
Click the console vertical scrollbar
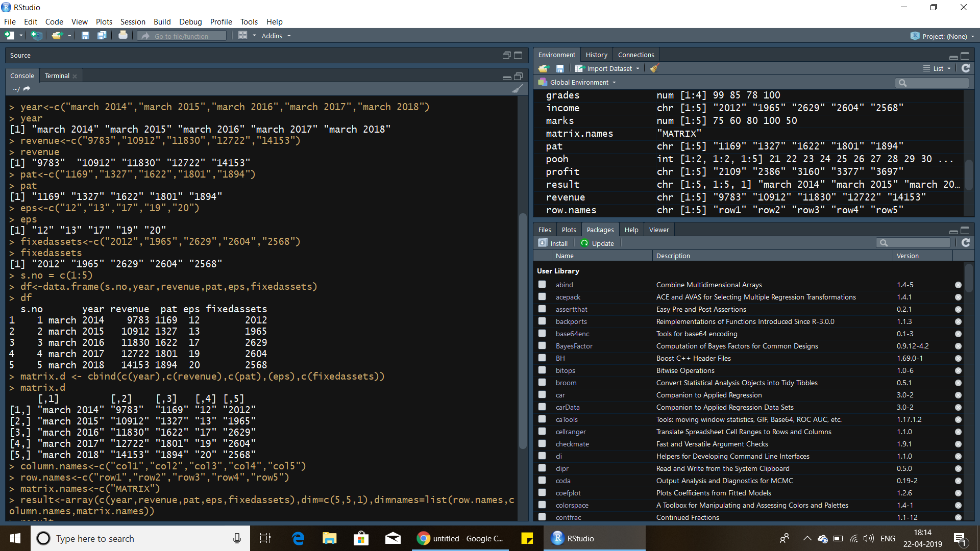(522, 332)
